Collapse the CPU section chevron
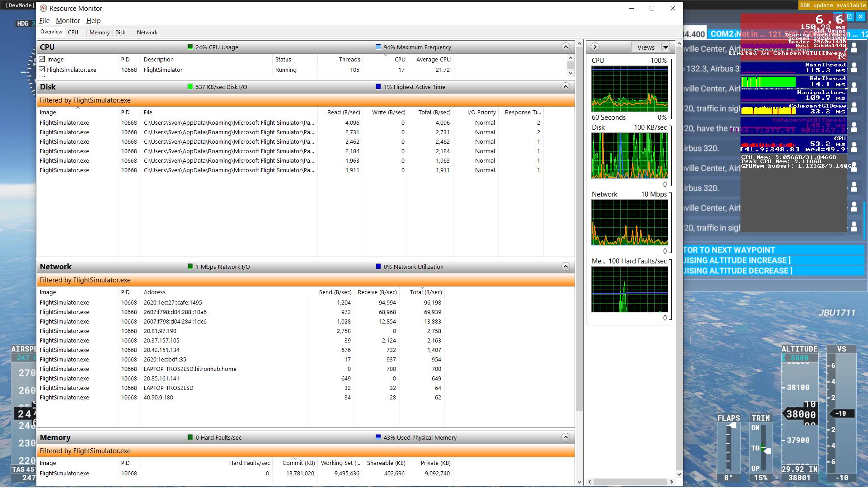 click(x=565, y=47)
